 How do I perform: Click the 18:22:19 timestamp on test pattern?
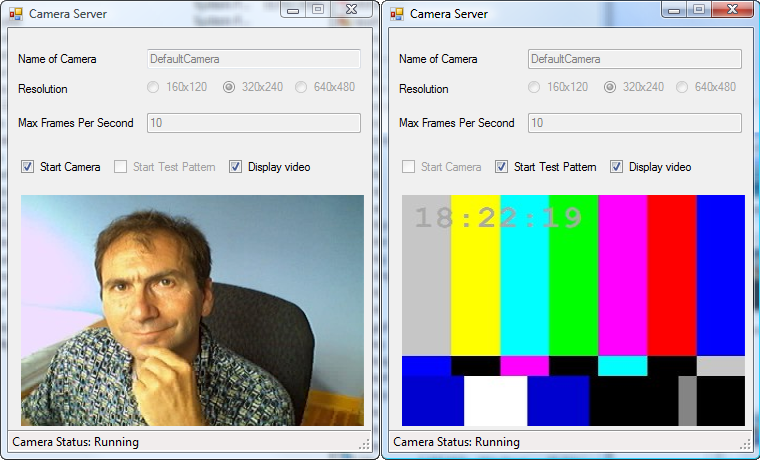(498, 218)
